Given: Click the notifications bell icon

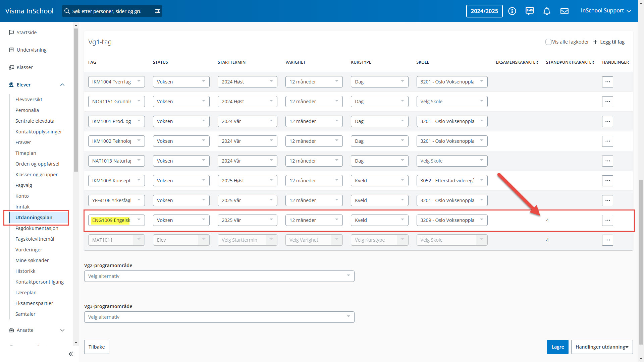Looking at the screenshot, I should [x=547, y=11].
